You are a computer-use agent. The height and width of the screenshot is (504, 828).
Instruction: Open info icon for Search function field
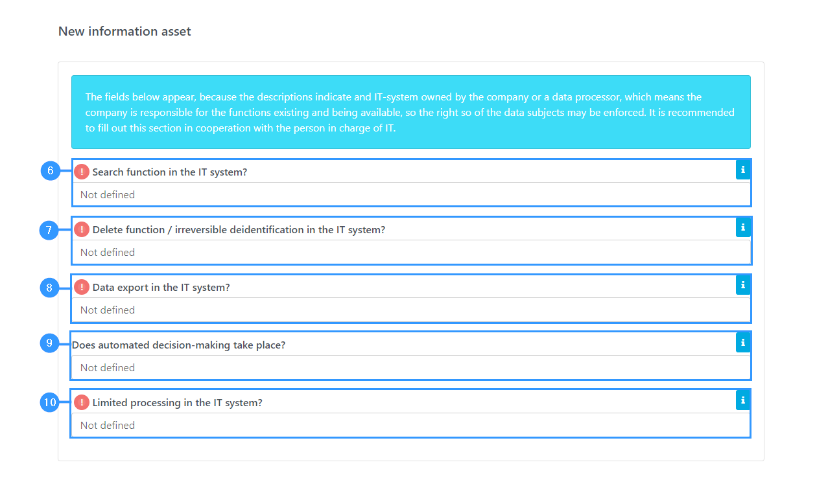[x=743, y=170]
